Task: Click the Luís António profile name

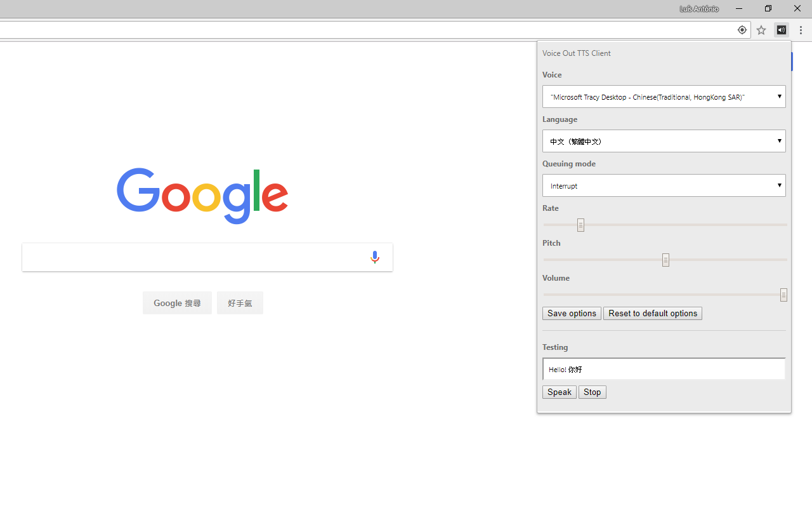Action: tap(699, 9)
